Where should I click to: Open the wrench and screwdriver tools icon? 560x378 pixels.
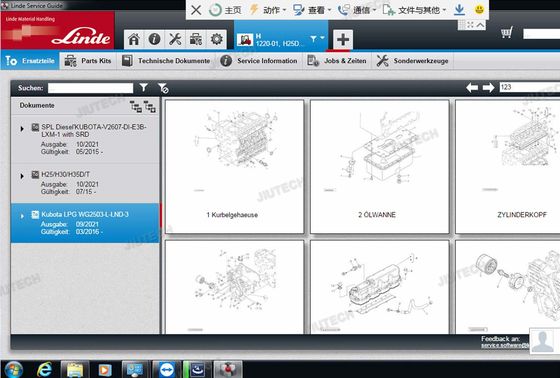[175, 39]
